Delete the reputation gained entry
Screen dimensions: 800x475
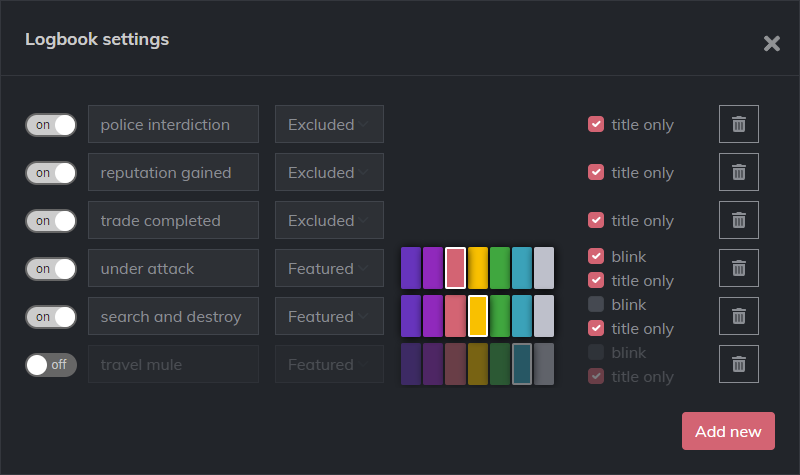point(739,172)
